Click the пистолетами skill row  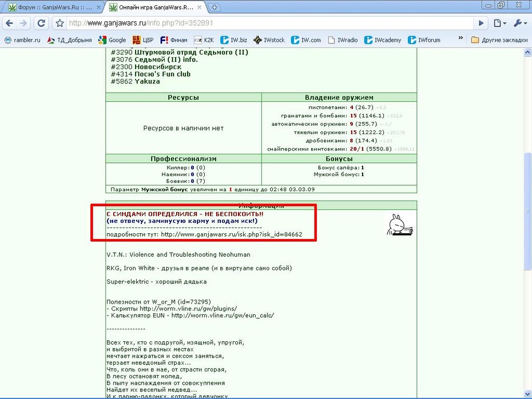pyautogui.click(x=347, y=107)
